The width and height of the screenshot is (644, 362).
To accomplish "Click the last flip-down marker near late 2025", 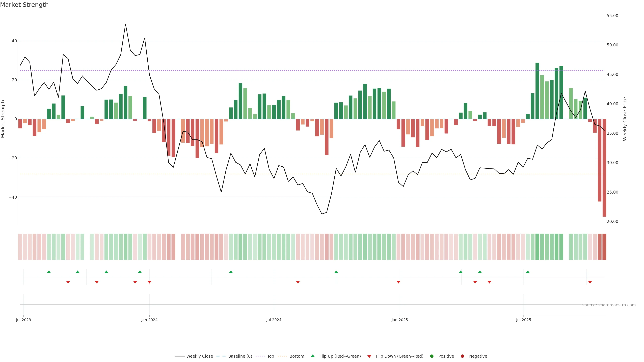I will pyautogui.click(x=590, y=282).
